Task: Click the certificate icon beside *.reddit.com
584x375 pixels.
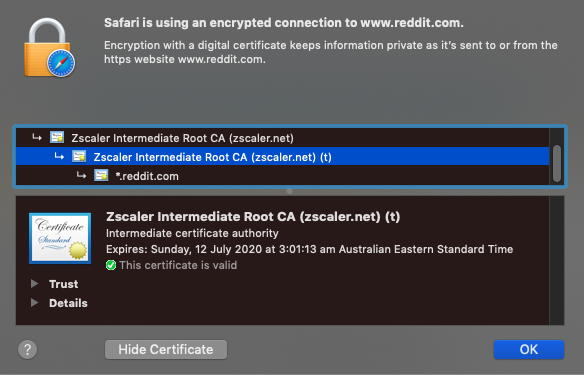Action: click(101, 175)
